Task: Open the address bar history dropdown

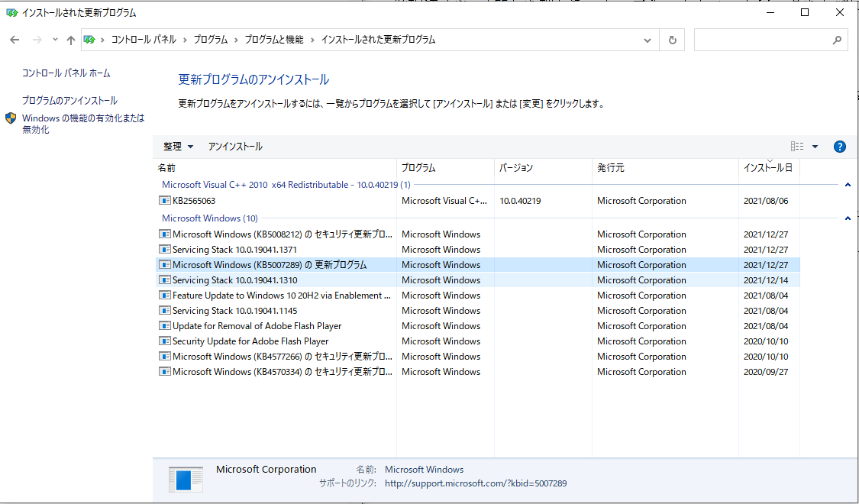Action: tap(647, 40)
